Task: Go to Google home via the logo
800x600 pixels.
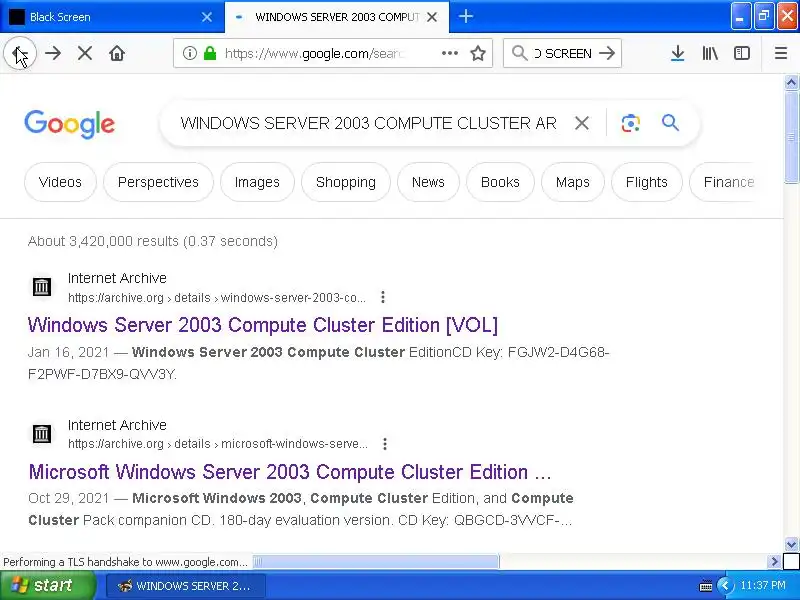Action: 70,124
